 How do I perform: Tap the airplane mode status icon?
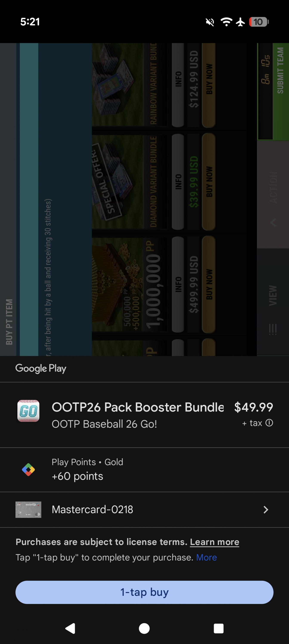coord(241,22)
